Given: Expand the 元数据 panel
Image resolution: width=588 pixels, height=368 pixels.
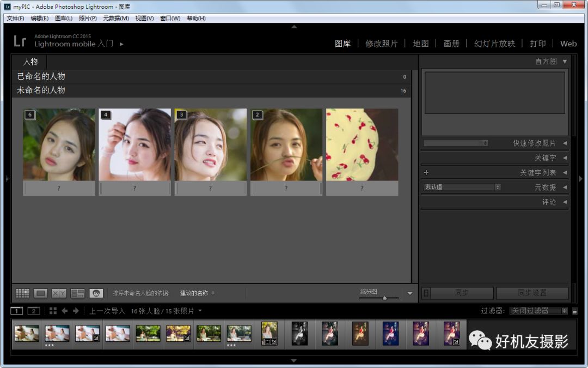Looking at the screenshot, I should [x=546, y=187].
